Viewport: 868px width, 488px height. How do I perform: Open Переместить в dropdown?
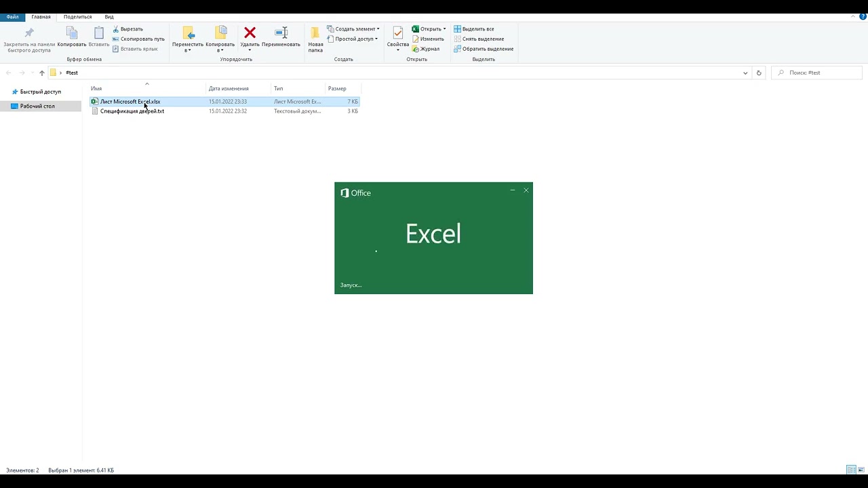click(188, 40)
